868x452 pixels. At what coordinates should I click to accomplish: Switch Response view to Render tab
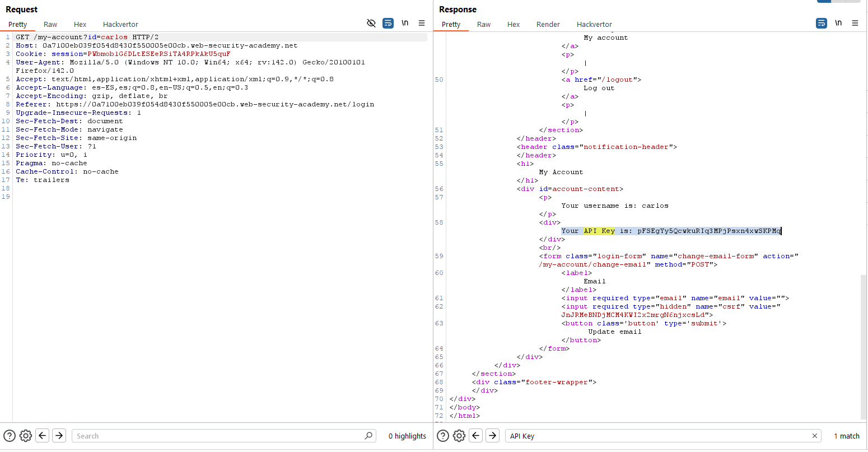(x=548, y=24)
